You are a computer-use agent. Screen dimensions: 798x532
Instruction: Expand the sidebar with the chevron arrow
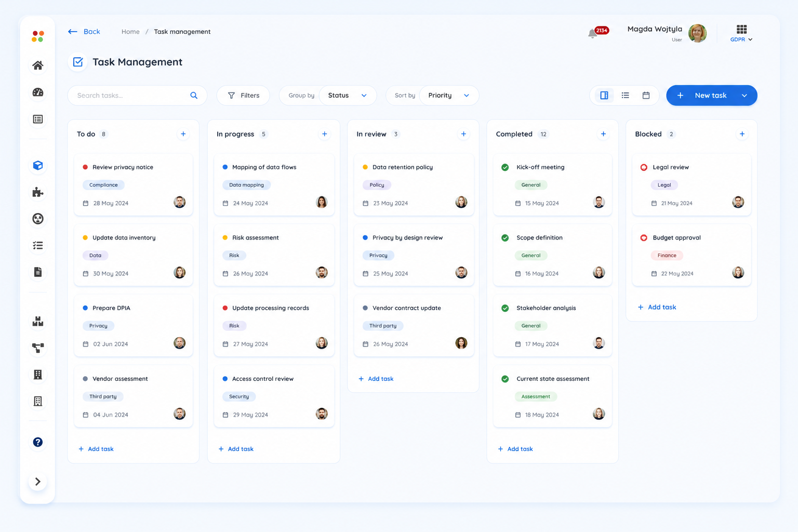38,482
